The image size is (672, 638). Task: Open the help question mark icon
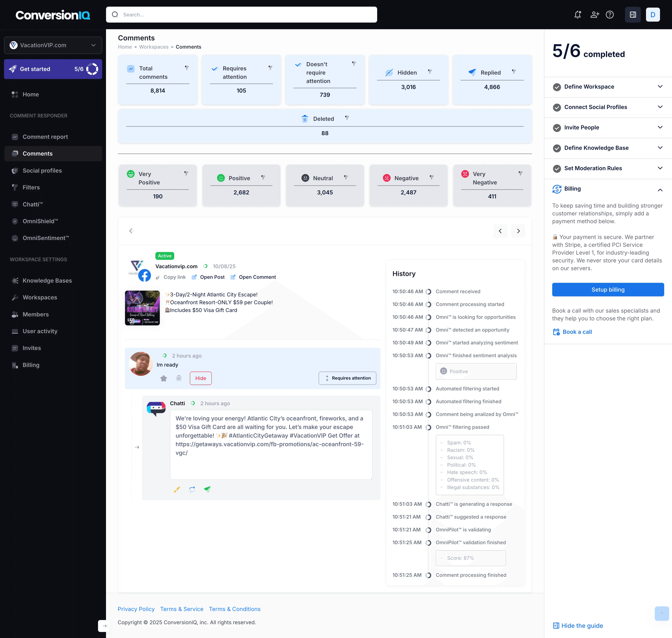point(610,15)
